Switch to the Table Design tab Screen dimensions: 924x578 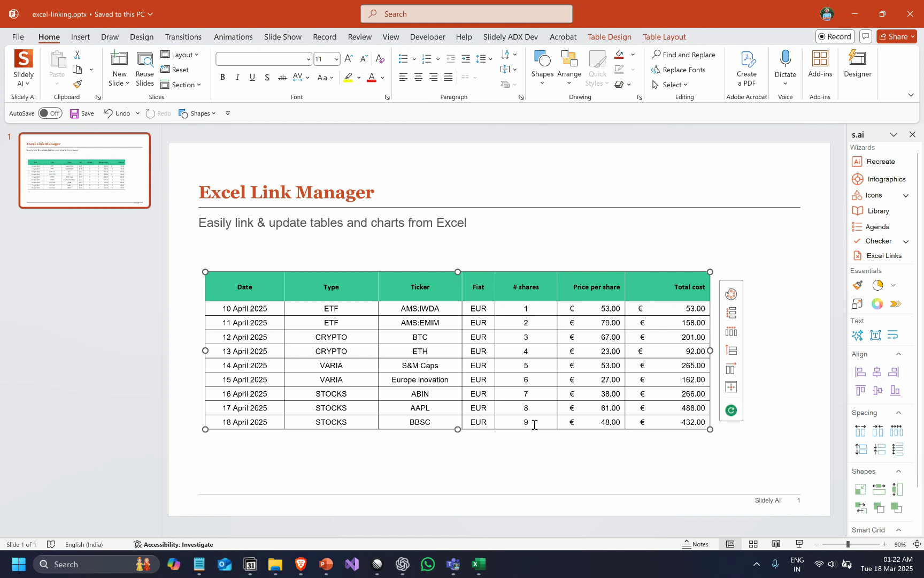pos(610,36)
